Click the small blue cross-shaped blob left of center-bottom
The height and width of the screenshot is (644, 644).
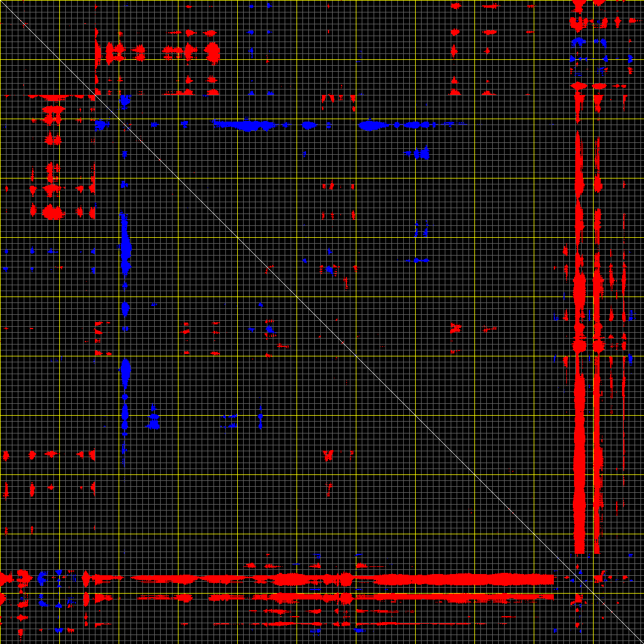pyautogui.click(x=154, y=421)
